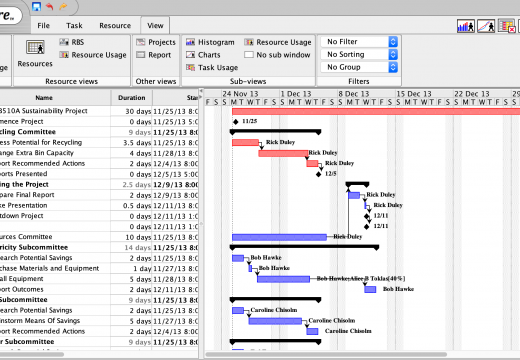This screenshot has width=520, height=360.
Task: Click the 22 Dec 13 timeline header
Action: coord(472,94)
